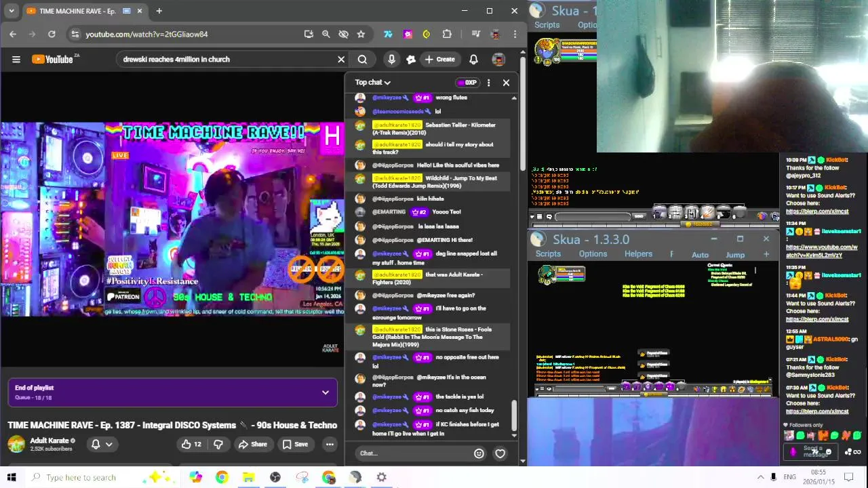Open the chat emoji picker
This screenshot has height=488, width=868.
[x=479, y=453]
